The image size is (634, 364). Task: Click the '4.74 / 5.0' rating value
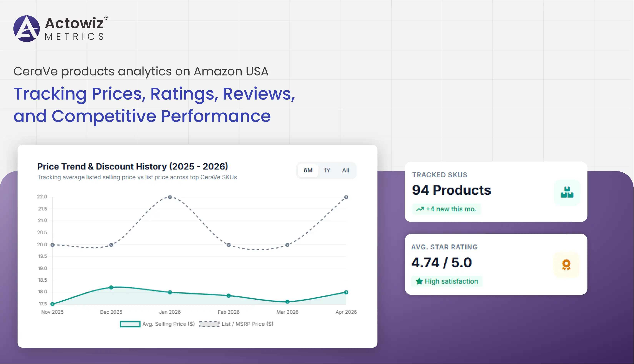(442, 262)
